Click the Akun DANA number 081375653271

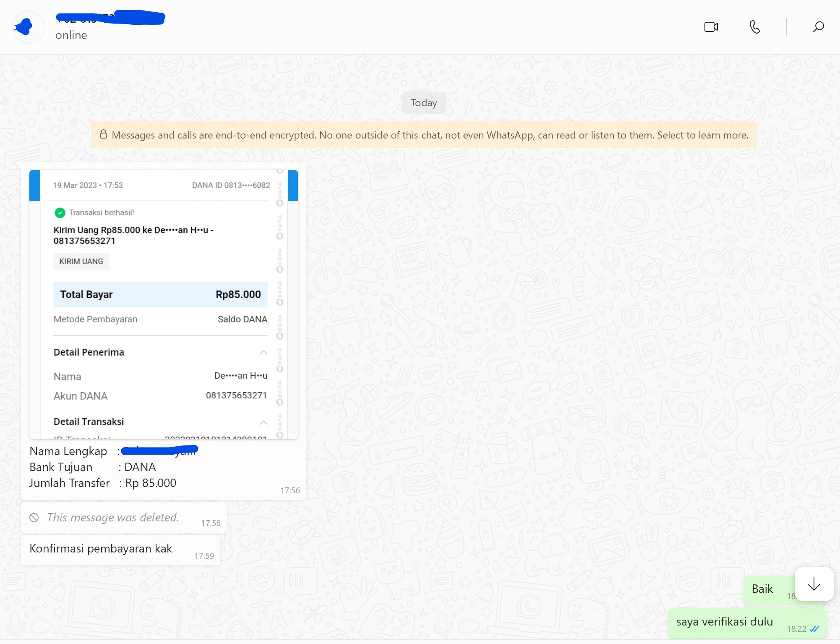(236, 395)
